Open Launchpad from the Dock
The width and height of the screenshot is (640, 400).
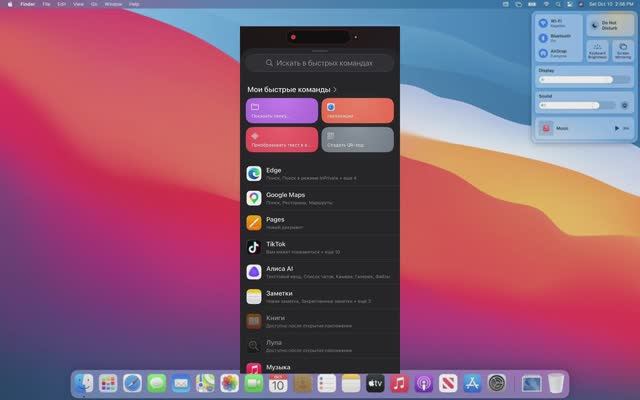click(x=108, y=384)
